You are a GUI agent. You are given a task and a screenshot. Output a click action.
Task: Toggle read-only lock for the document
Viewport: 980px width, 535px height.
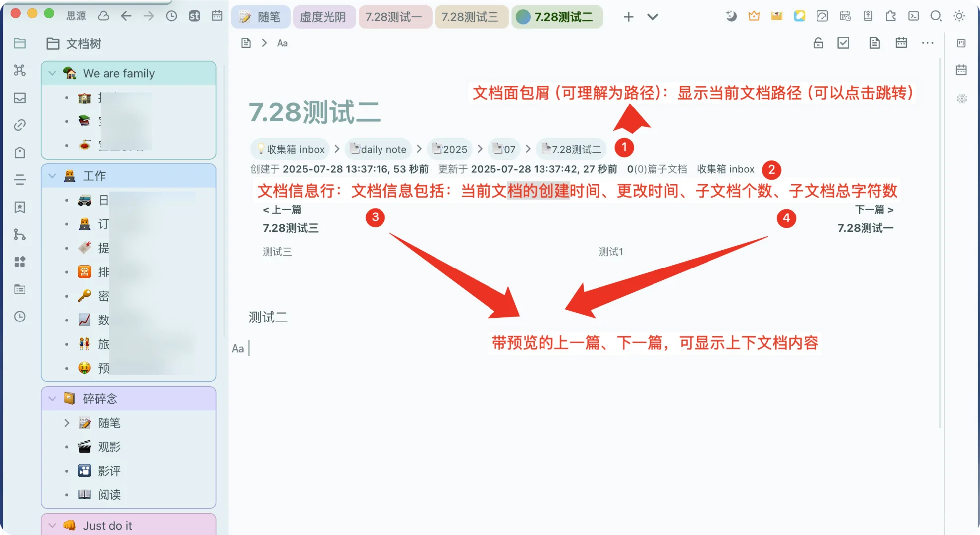tap(818, 43)
